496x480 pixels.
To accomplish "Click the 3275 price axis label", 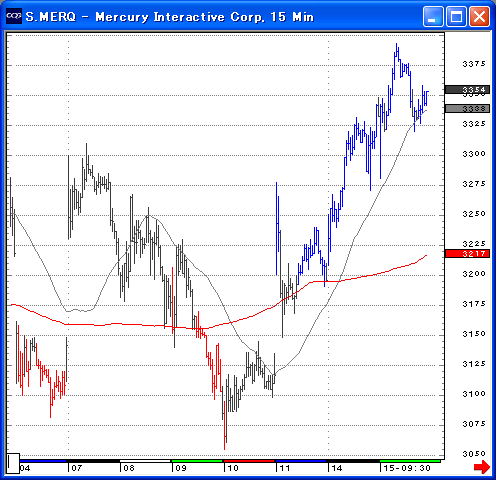I will pyautogui.click(x=474, y=184).
